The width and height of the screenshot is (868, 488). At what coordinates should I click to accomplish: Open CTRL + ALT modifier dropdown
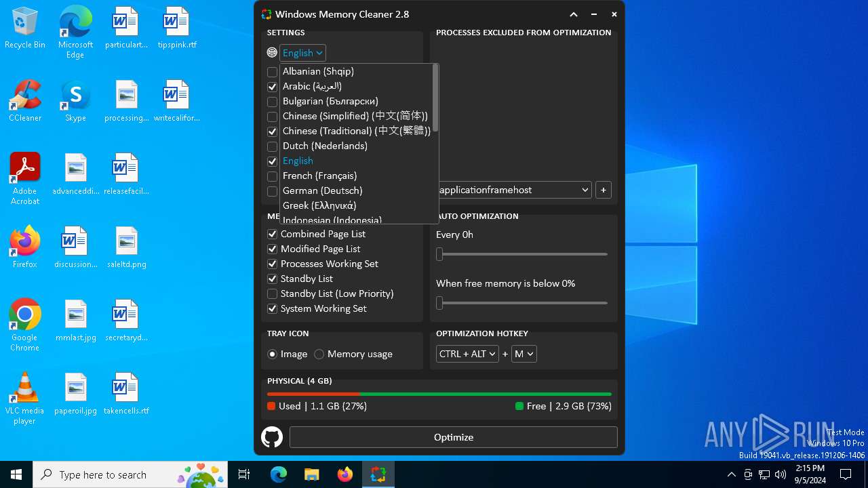click(x=467, y=354)
